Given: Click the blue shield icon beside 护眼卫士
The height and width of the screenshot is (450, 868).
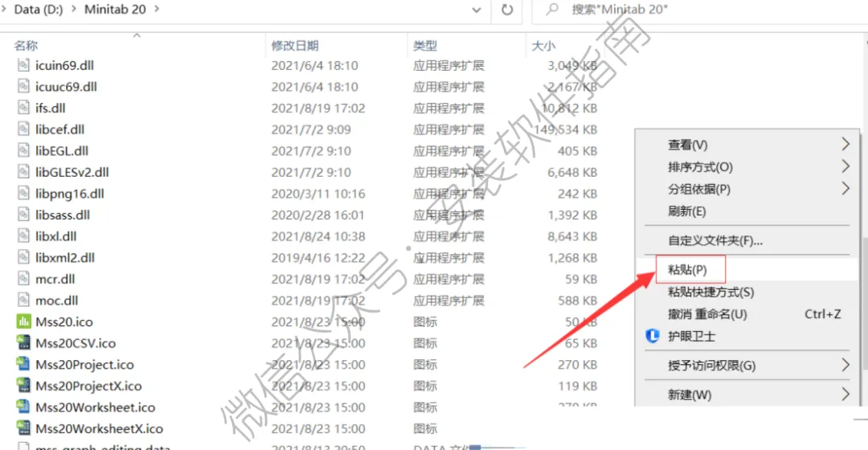Looking at the screenshot, I should point(653,336).
